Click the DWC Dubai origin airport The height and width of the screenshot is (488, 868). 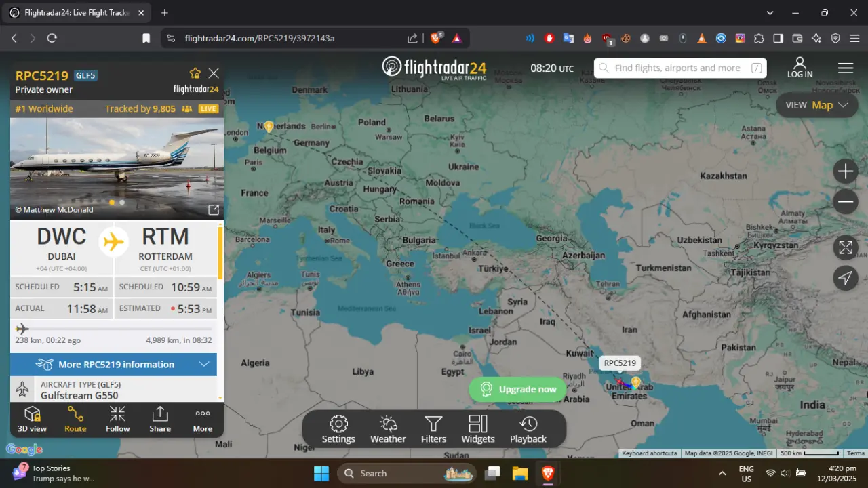(x=62, y=244)
